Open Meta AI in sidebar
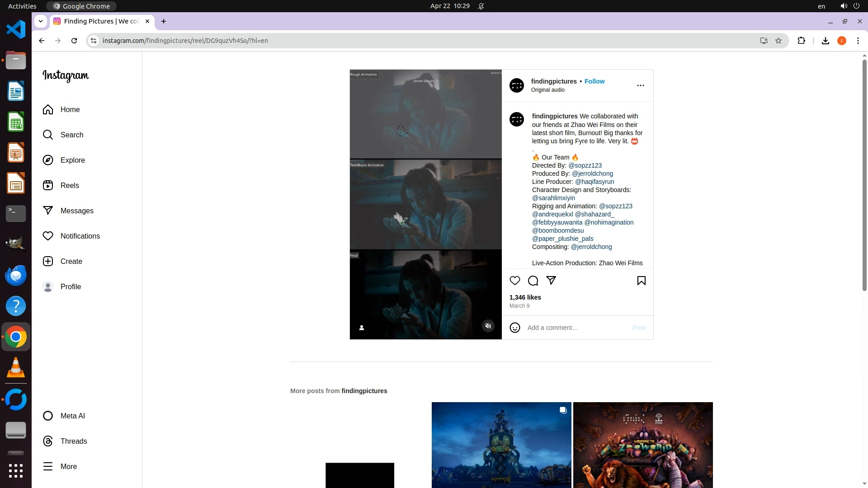Viewport: 868px width, 488px height. click(x=72, y=416)
